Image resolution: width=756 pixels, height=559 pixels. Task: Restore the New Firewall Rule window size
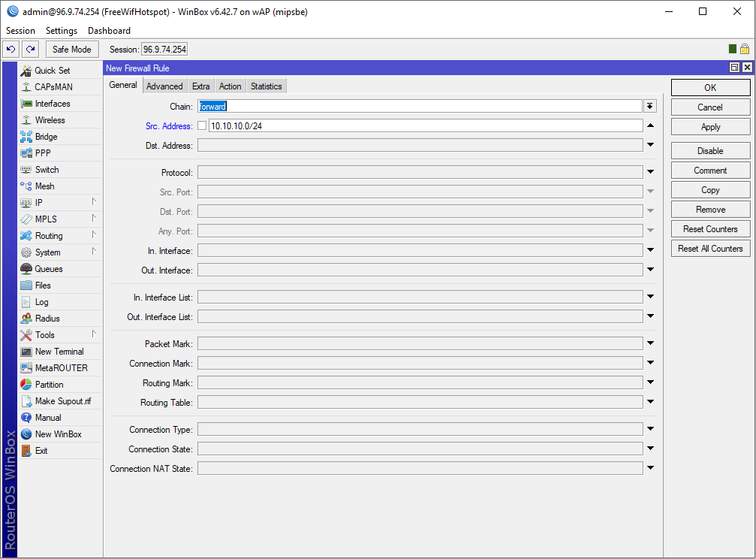click(x=734, y=68)
